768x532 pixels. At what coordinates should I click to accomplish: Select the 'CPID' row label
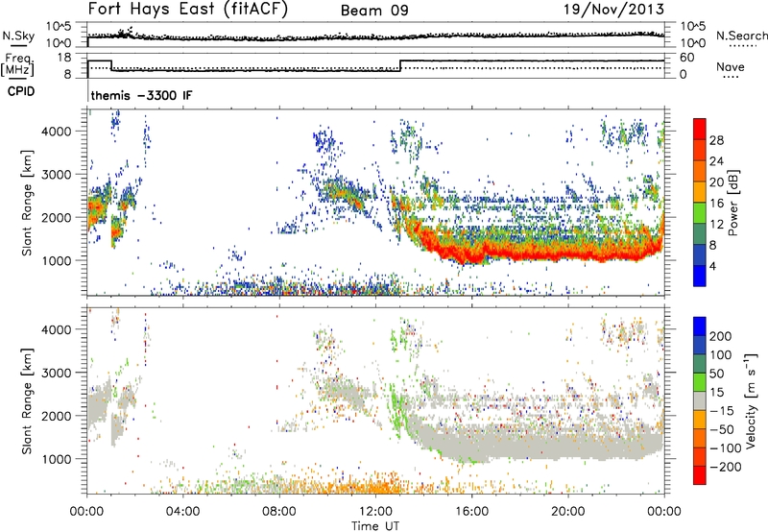(21, 91)
